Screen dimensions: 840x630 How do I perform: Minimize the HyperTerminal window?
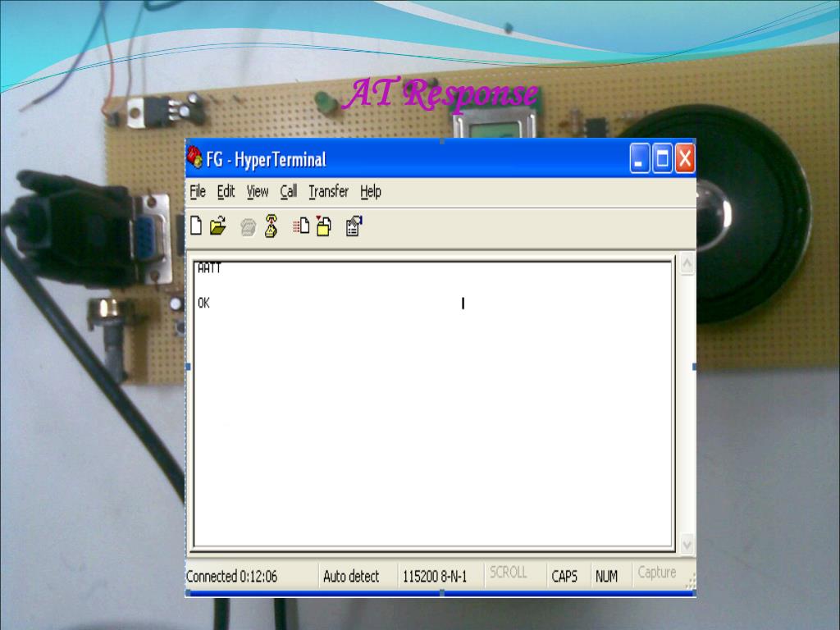pos(639,158)
